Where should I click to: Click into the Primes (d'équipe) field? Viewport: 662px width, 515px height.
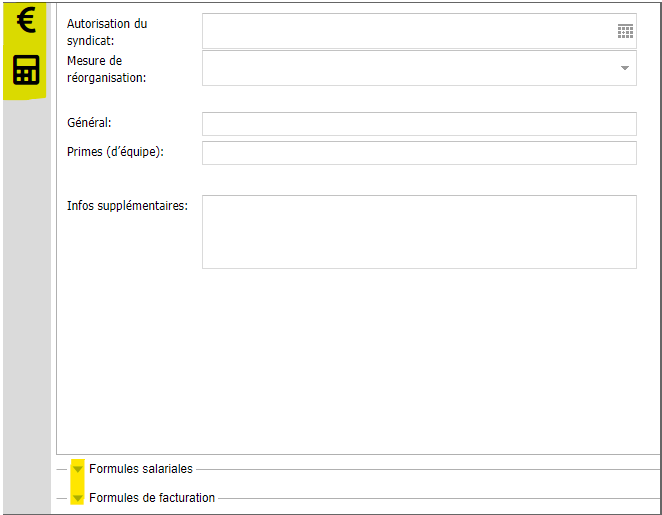click(419, 153)
